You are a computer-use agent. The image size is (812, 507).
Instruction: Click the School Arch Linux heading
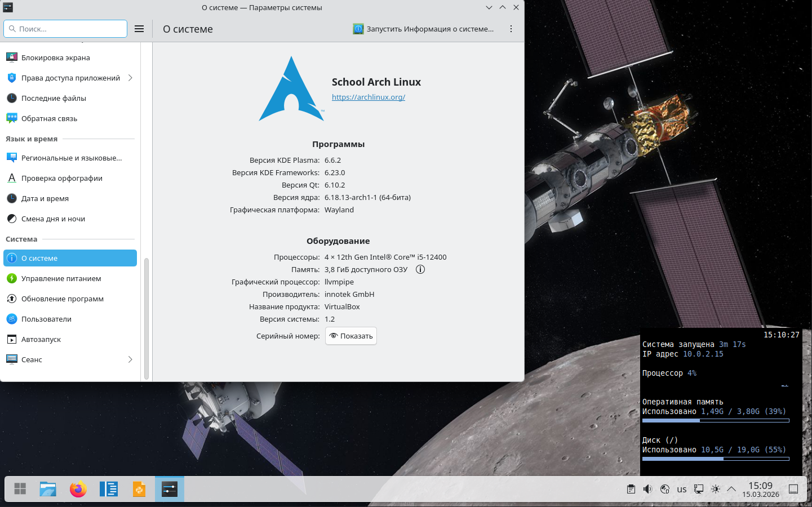(376, 82)
